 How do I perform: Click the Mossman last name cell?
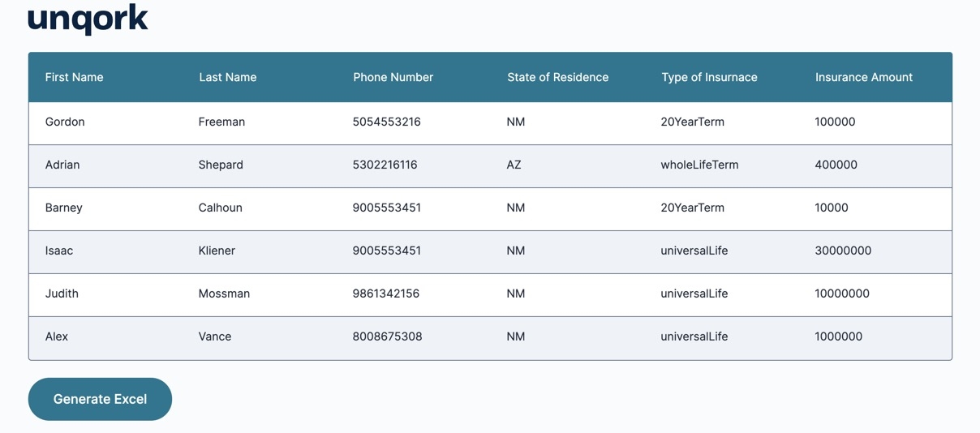coord(224,294)
